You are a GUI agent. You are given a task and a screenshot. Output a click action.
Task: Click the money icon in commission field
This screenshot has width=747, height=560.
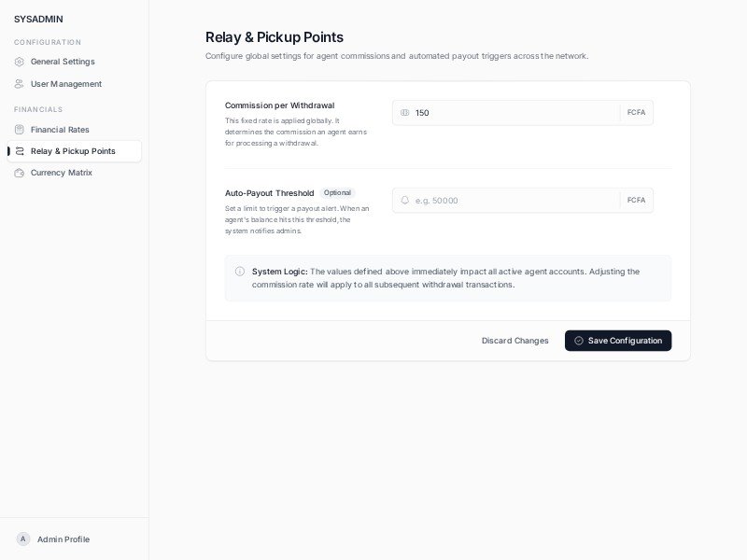(x=405, y=113)
